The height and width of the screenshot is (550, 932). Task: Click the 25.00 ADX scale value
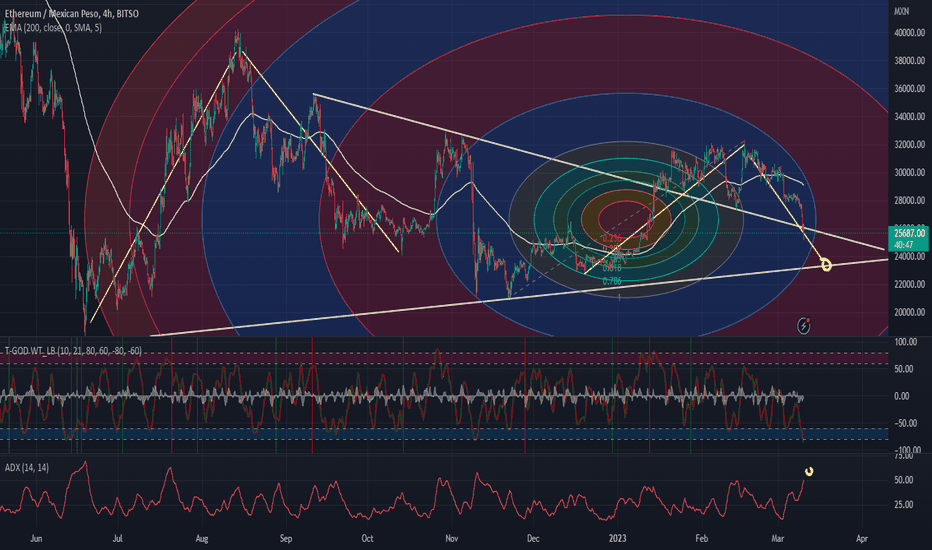(x=903, y=504)
